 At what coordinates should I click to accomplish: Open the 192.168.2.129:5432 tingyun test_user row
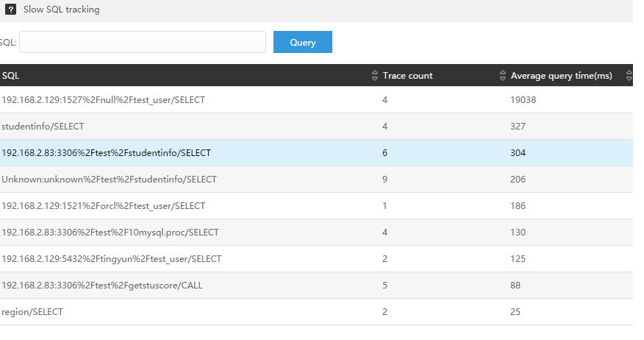[112, 259]
